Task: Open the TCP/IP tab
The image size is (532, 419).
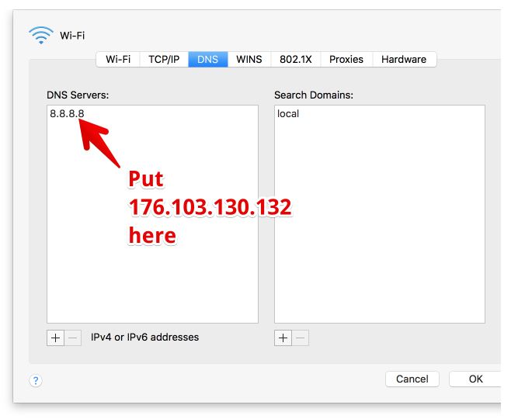Action: point(164,59)
